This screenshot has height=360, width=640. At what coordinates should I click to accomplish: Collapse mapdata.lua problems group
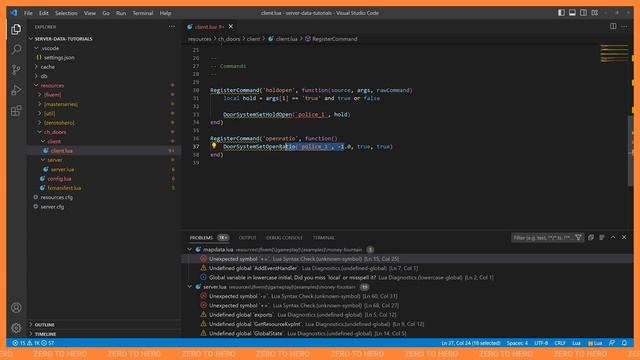pos(190,249)
